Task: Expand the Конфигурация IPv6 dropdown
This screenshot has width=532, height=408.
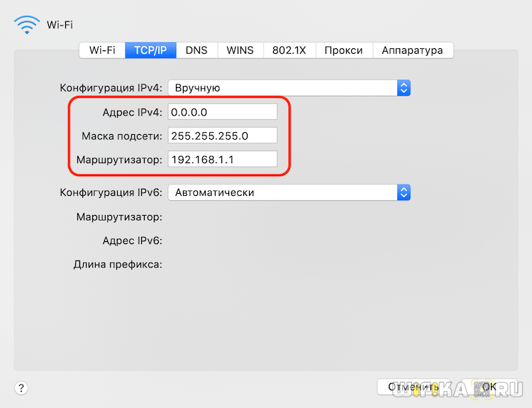Action: [289, 192]
